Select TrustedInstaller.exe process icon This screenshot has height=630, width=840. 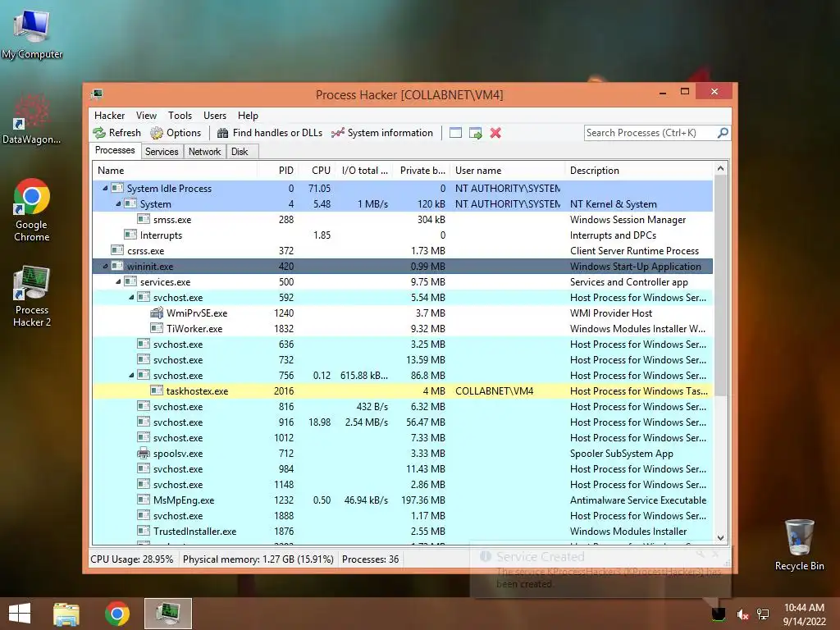point(143,531)
